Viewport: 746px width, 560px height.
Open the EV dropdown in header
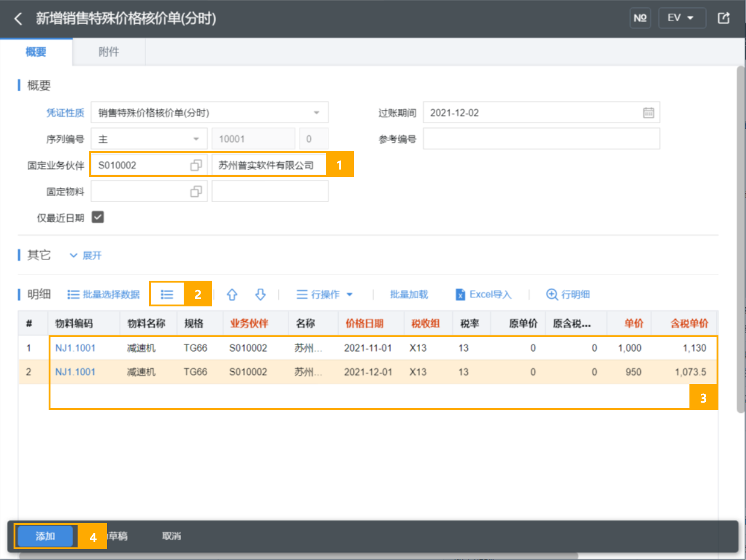tap(681, 18)
